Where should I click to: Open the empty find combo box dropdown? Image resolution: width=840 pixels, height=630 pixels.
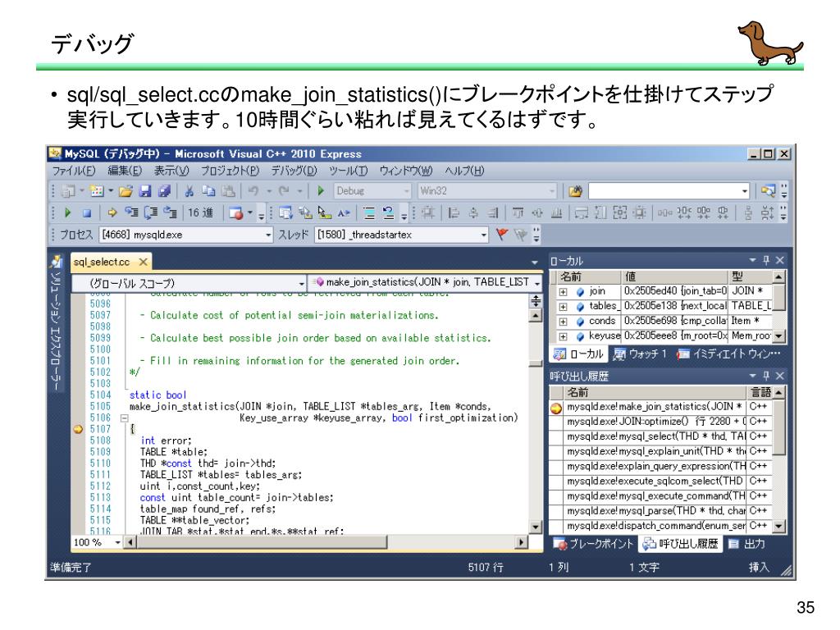click(x=744, y=190)
